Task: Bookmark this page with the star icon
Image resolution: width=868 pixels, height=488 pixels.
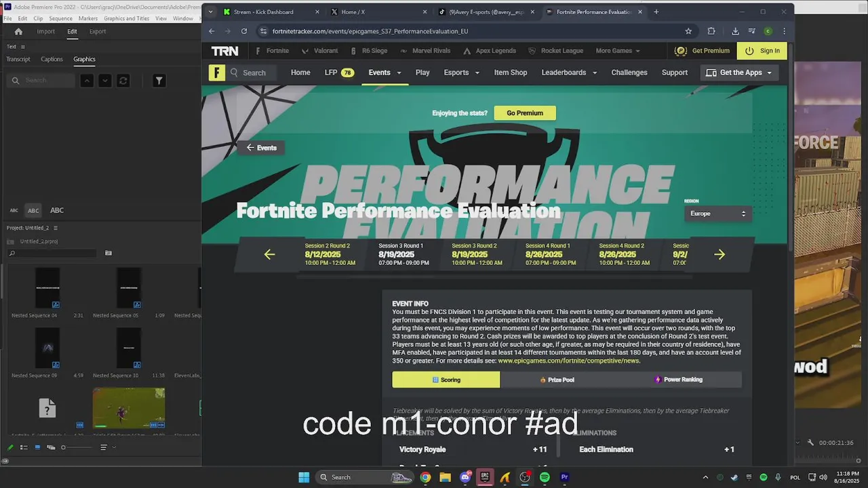Action: [688, 31]
